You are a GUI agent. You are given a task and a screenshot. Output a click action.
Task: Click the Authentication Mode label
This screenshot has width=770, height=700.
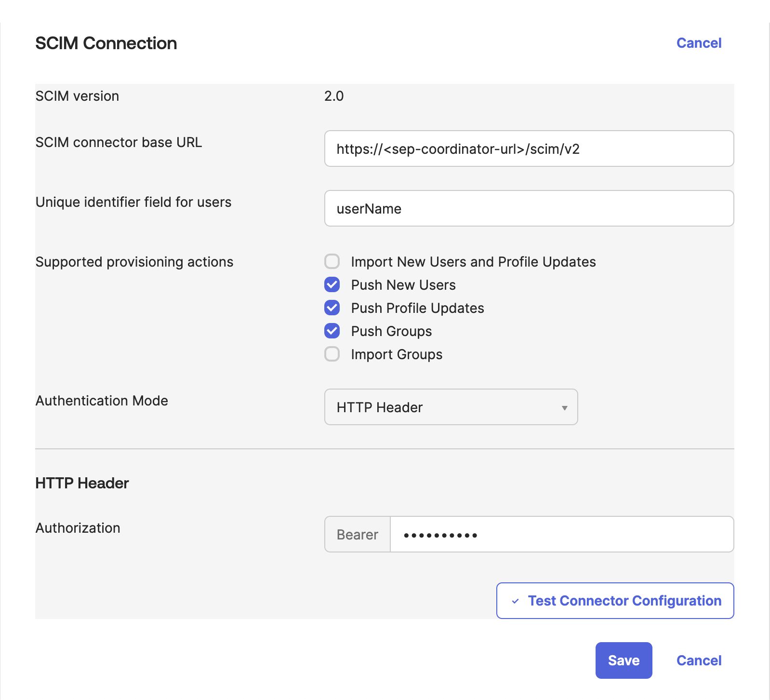[x=102, y=401]
